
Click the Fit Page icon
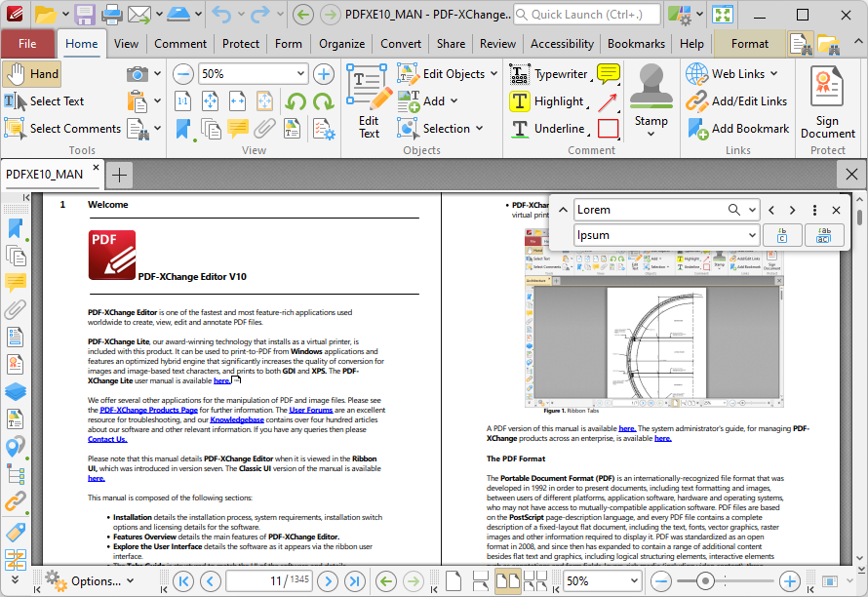[x=211, y=101]
